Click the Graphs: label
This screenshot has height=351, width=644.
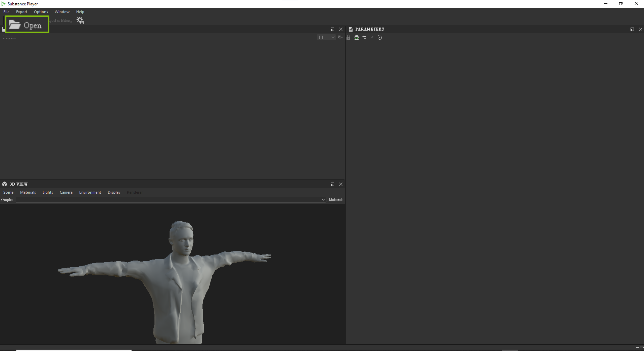pos(7,200)
